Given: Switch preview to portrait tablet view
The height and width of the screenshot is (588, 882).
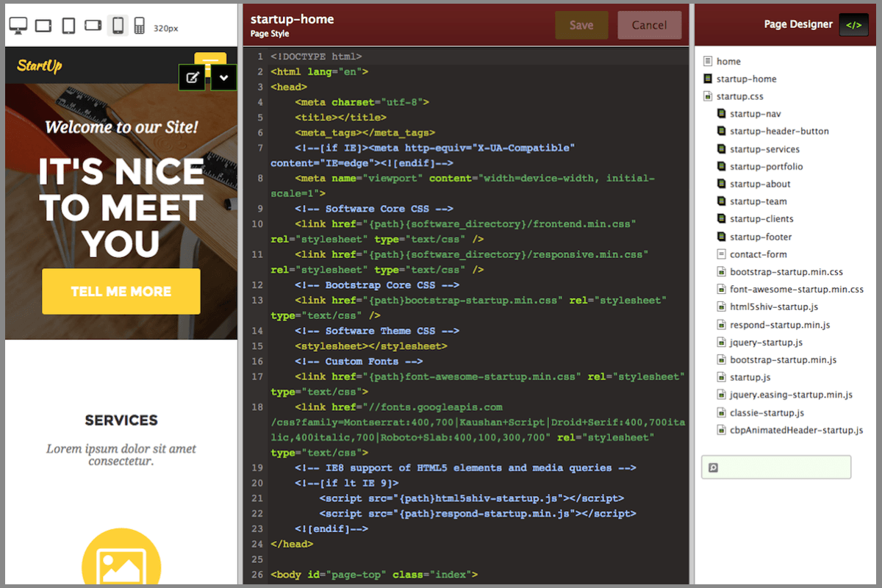Looking at the screenshot, I should pos(68,26).
